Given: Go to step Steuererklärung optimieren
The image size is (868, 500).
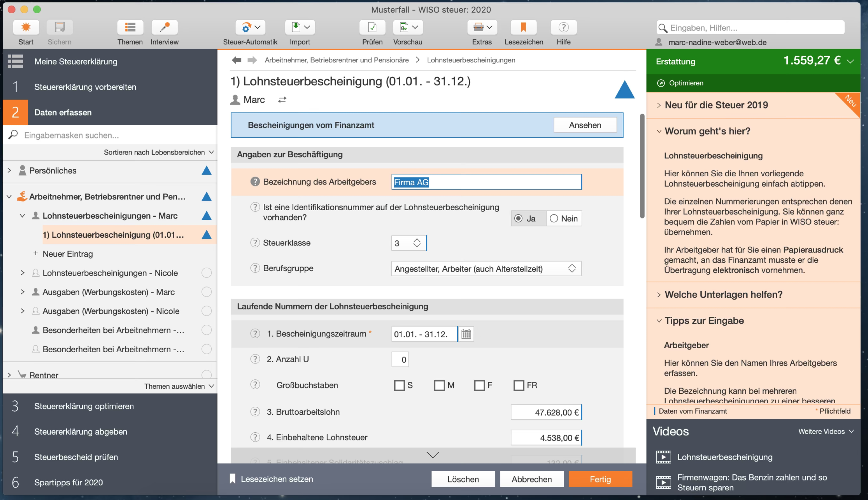Looking at the screenshot, I should pyautogui.click(x=84, y=406).
